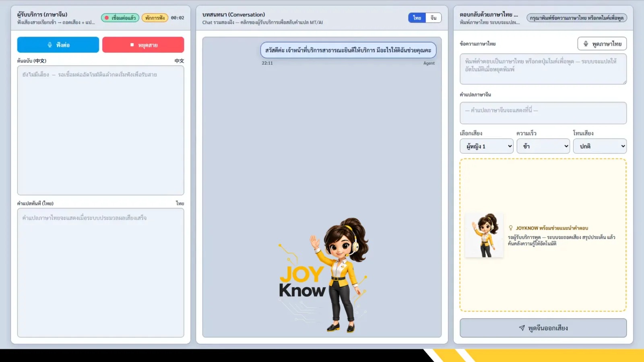
Task: Click the กรุณาพิมพ์ข้อความ hint badge at top right
Action: coord(577,18)
